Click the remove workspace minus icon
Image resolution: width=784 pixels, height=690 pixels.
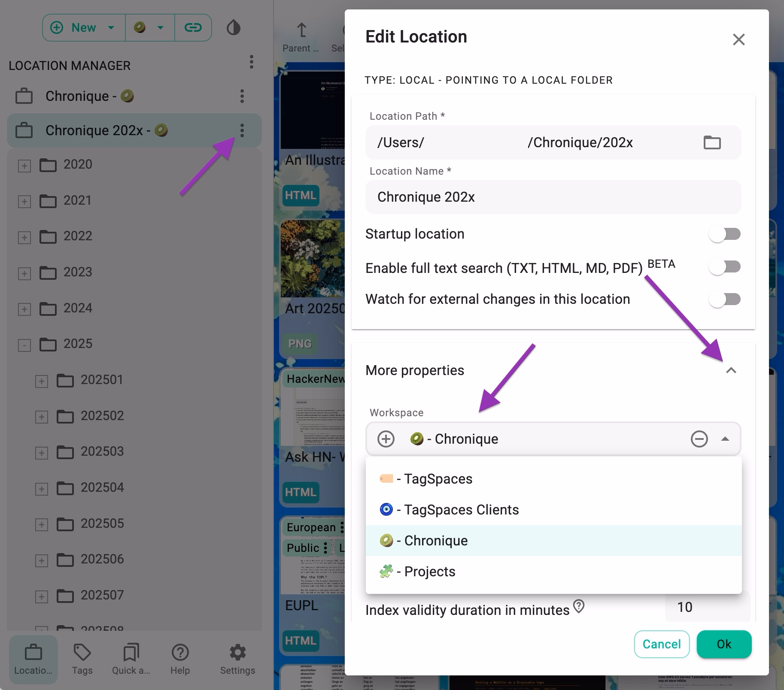coord(699,439)
